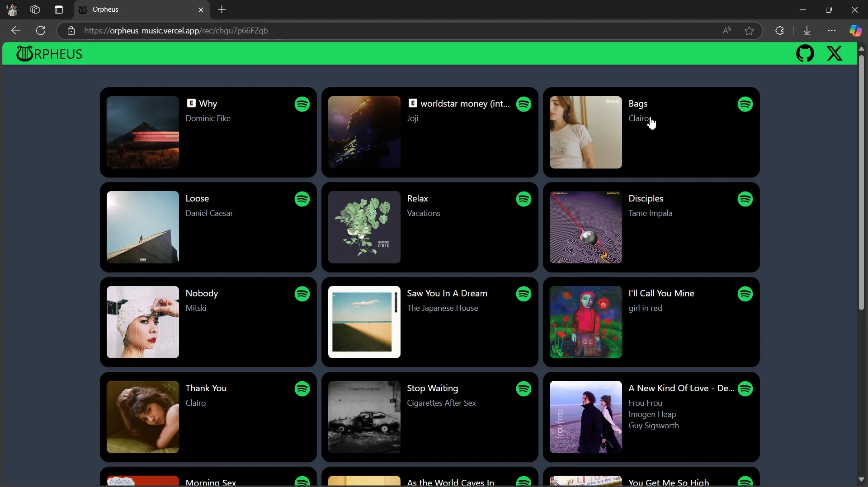Play "Why" by Dominic Fike on Spotify

tap(302, 103)
